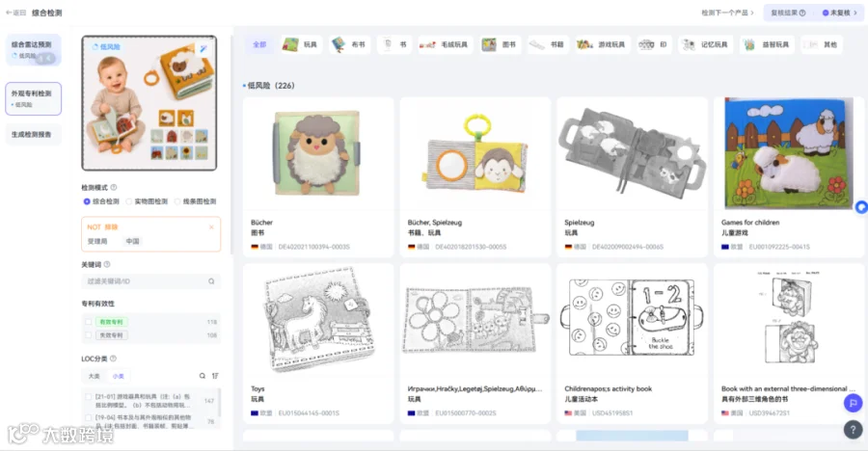Filter by 书籍 category chip
Image resolution: width=868 pixels, height=451 pixels.
tap(547, 44)
